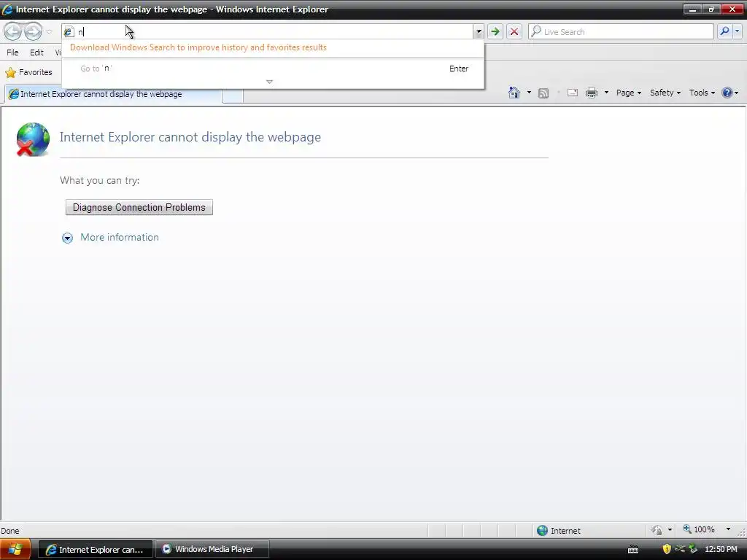The width and height of the screenshot is (747, 560).
Task: Expand the address bar history dropdown
Action: click(479, 32)
